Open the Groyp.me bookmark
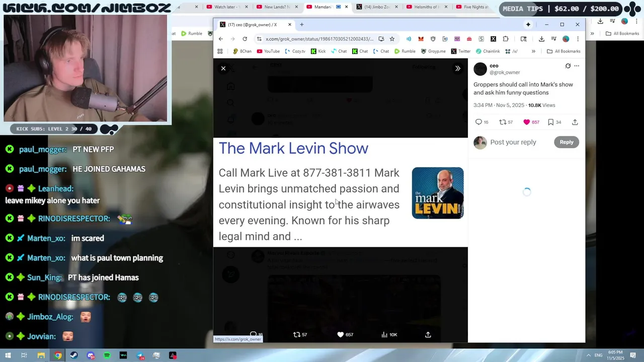Screen dimensions: 644x362 point(433,51)
